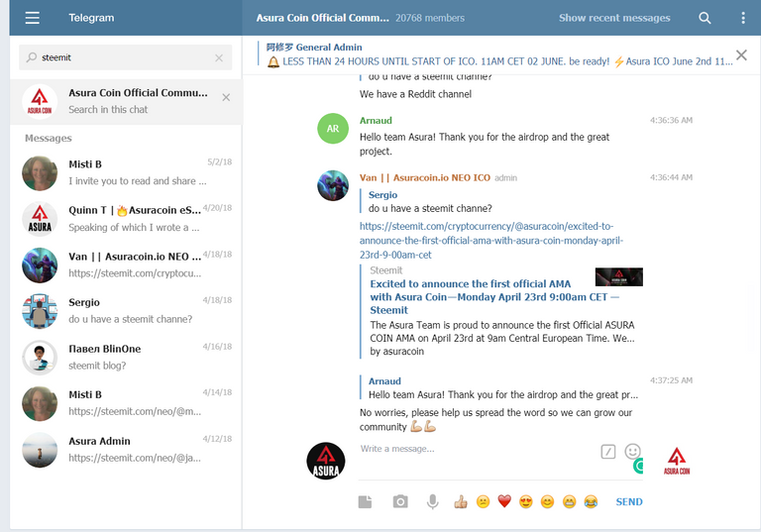This screenshot has height=532, width=761.
Task: Click the 4:36:44 AM timestamp
Action: [671, 177]
